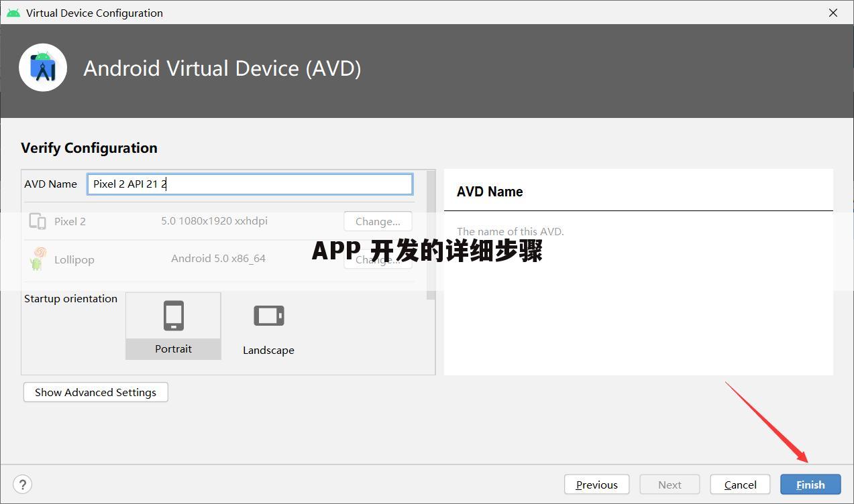854x504 pixels.
Task: Expand additional AVD configuration options
Action: click(x=95, y=392)
